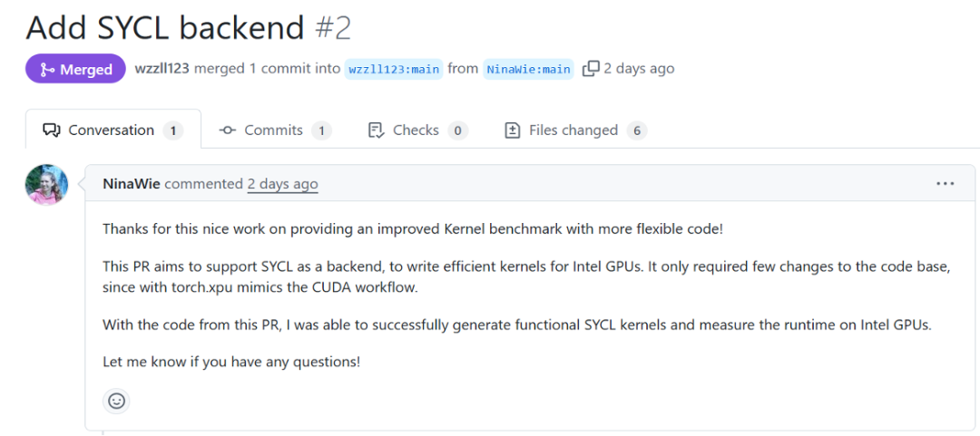Open the NinaWie:main head branch link
The image size is (980, 436).
click(x=528, y=69)
